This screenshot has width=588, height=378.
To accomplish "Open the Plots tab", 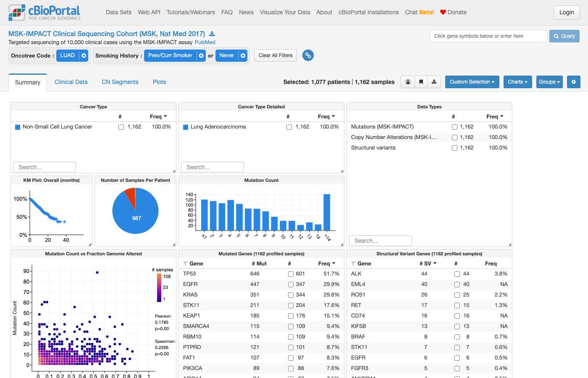I will click(159, 82).
